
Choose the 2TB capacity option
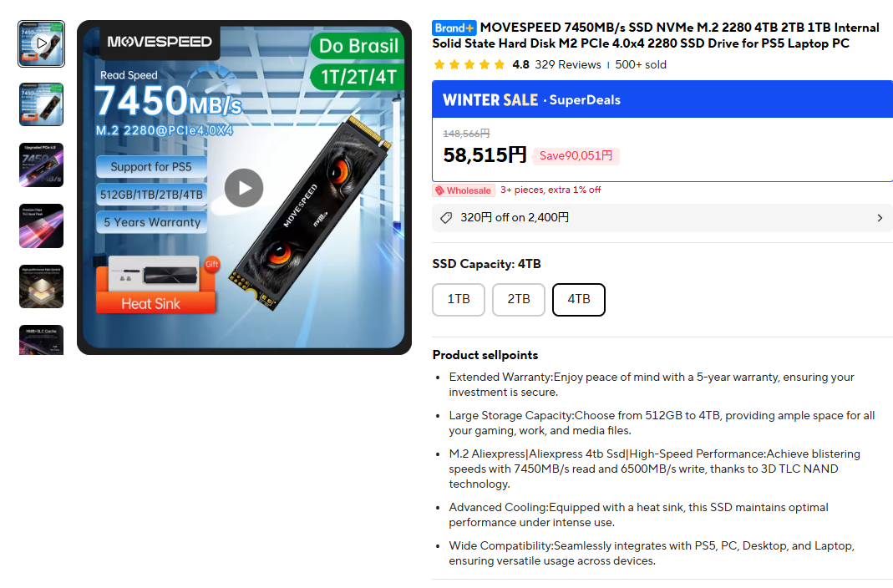(x=519, y=299)
